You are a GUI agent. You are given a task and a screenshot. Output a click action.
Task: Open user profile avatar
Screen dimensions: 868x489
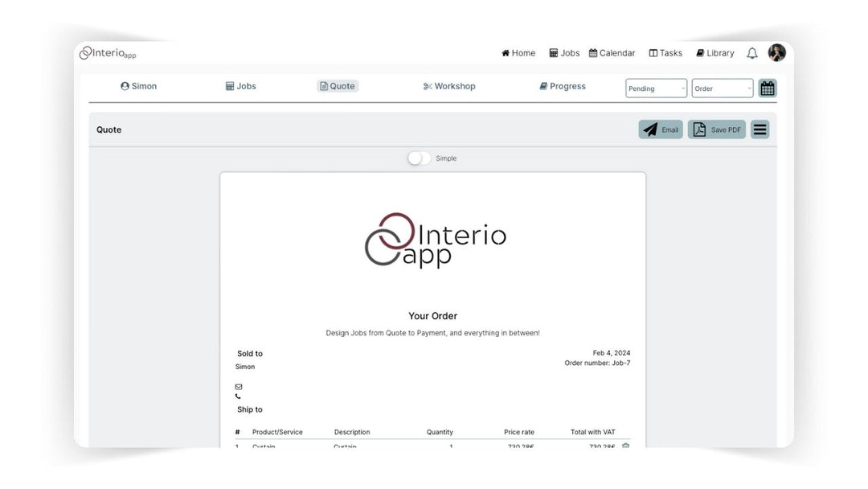[776, 52]
